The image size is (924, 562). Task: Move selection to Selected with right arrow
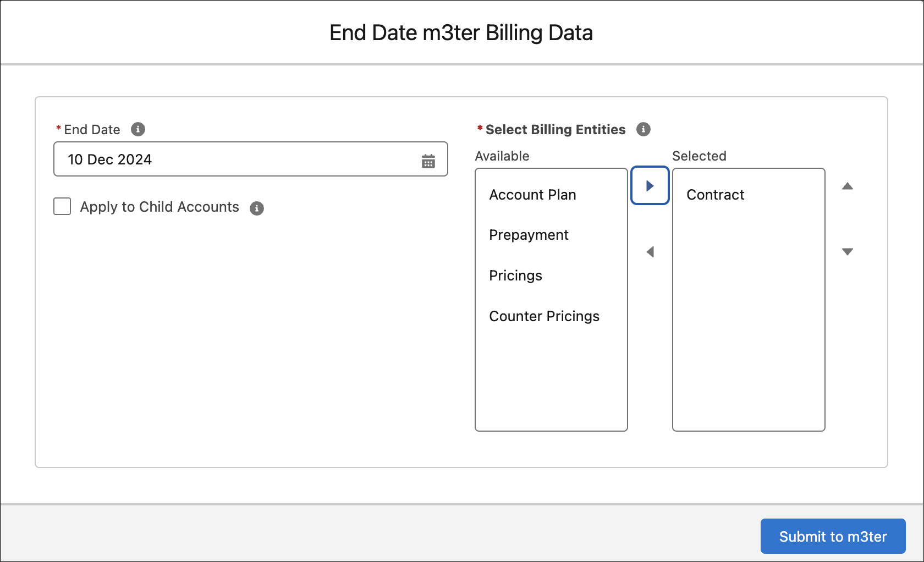point(650,186)
